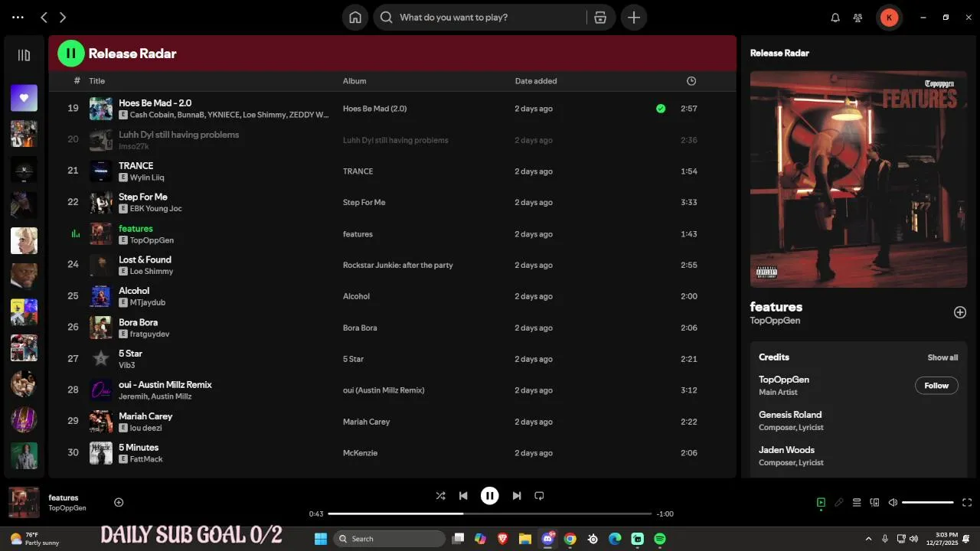
Task: Toggle repeat in the player controls
Action: coord(539,496)
